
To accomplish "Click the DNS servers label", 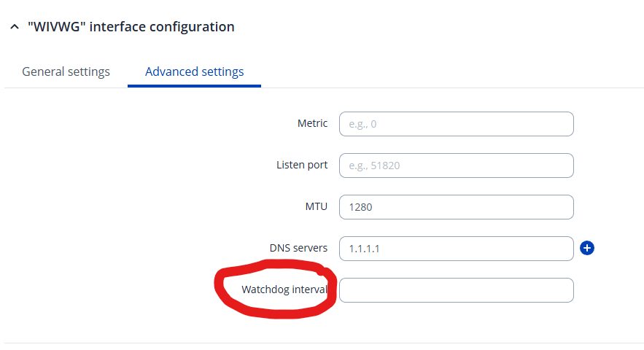I will tap(298, 248).
